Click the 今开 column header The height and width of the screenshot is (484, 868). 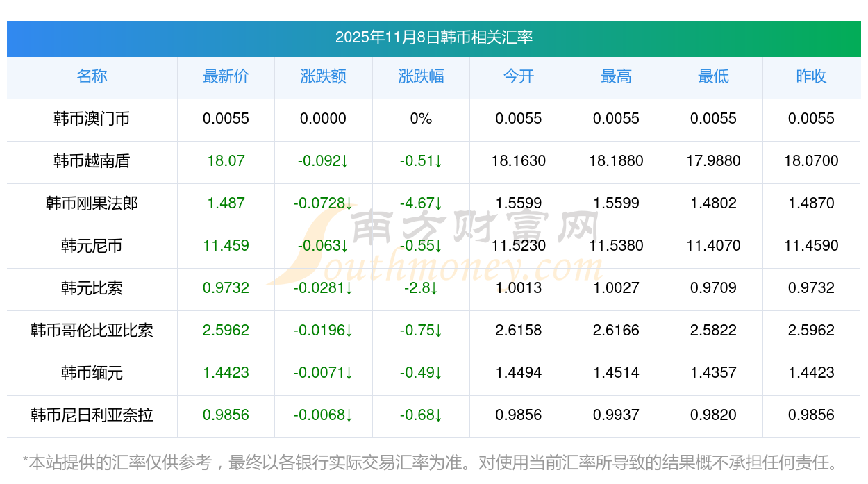[x=518, y=76]
